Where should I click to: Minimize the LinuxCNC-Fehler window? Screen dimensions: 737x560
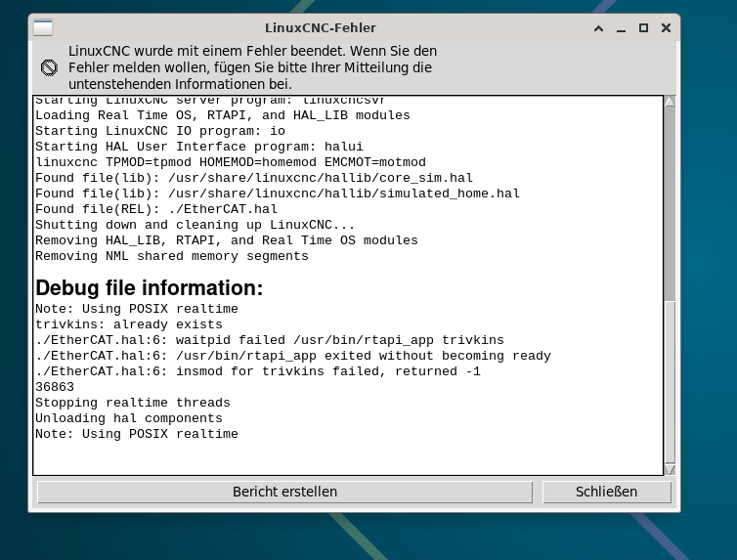click(622, 28)
